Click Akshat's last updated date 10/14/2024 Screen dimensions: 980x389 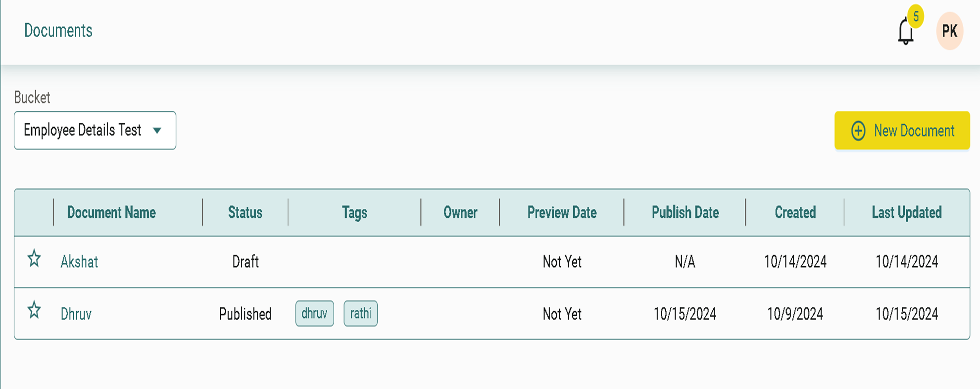click(x=907, y=262)
